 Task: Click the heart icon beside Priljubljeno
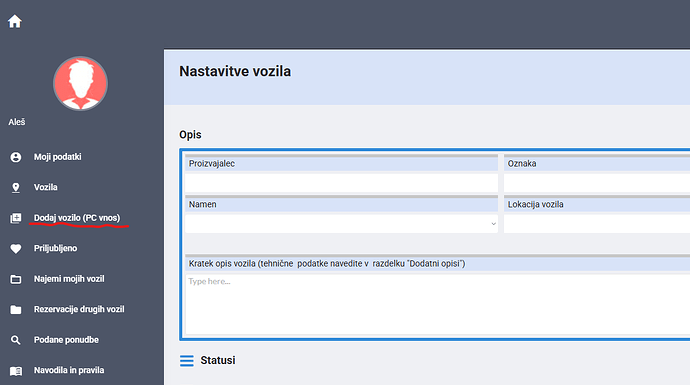coord(16,249)
